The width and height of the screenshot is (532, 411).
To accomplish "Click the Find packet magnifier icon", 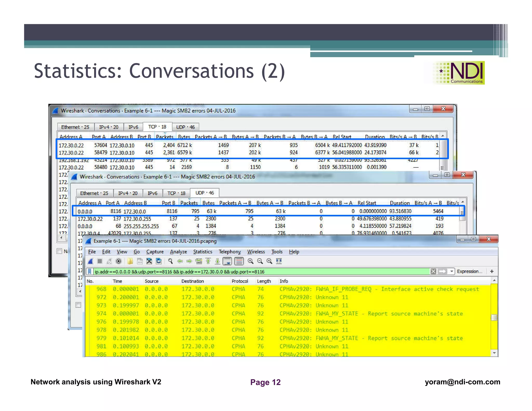I will click(x=170, y=261).
